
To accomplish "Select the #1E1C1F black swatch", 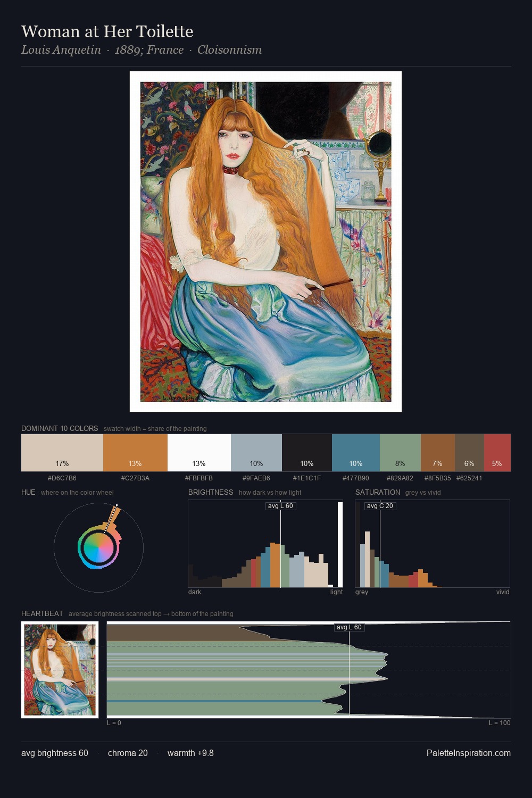I will (x=307, y=453).
